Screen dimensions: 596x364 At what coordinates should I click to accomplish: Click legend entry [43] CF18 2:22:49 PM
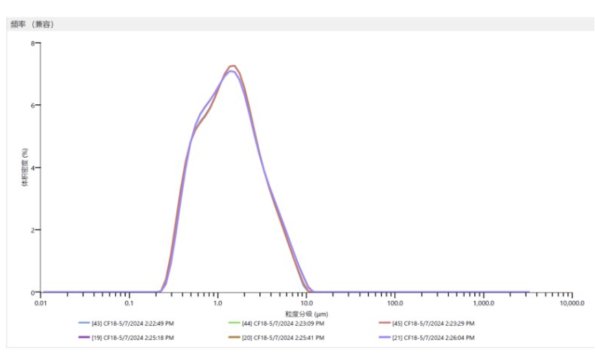pos(126,323)
